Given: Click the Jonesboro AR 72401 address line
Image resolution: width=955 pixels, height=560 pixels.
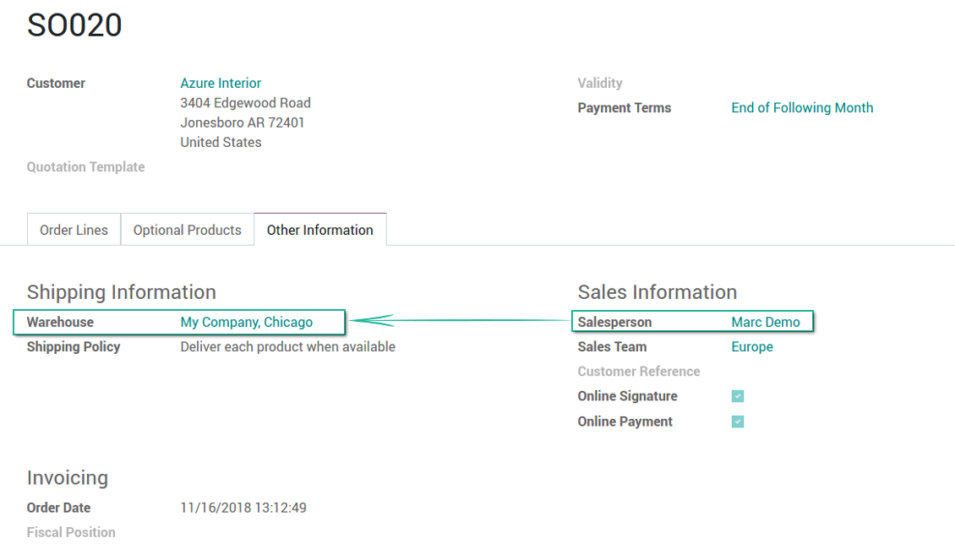Looking at the screenshot, I should [243, 122].
